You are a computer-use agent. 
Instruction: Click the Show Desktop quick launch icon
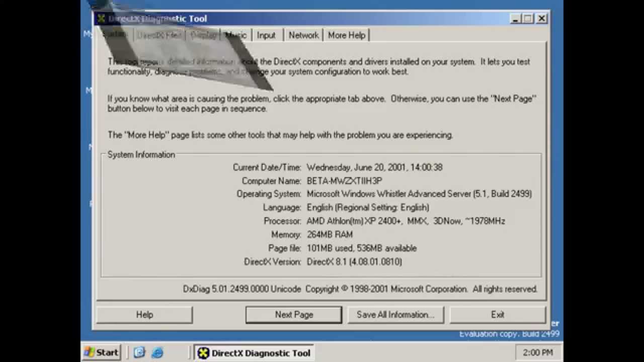(139, 352)
